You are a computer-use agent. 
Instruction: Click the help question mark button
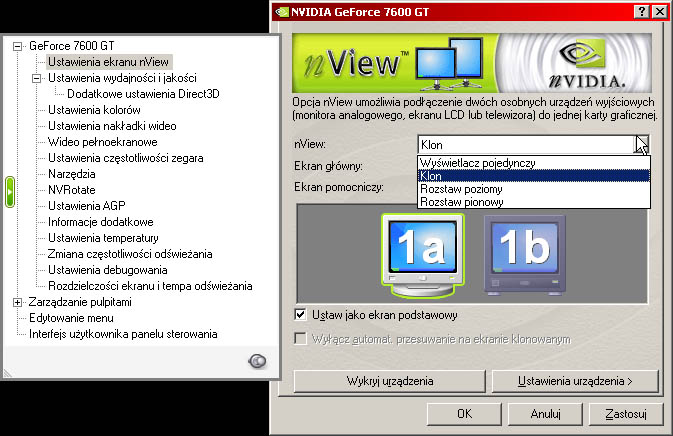(641, 12)
